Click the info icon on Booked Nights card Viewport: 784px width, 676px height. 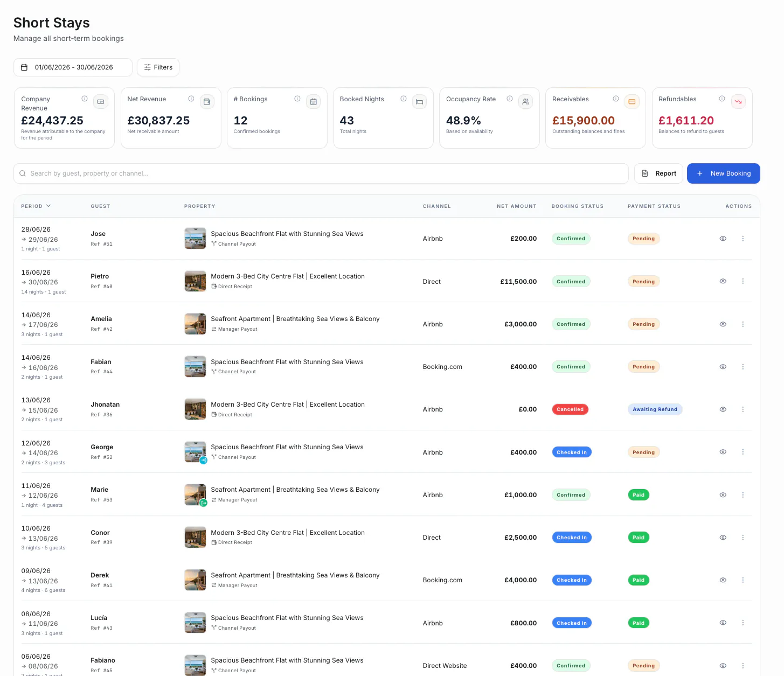coord(403,99)
